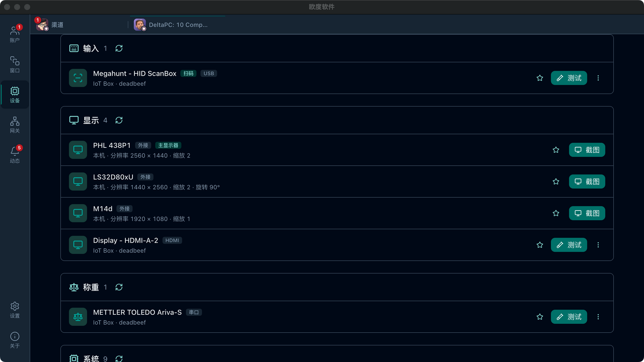The image size is (644, 362).
Task: Test the Display HDMI-A-2 device
Action: coord(569,245)
